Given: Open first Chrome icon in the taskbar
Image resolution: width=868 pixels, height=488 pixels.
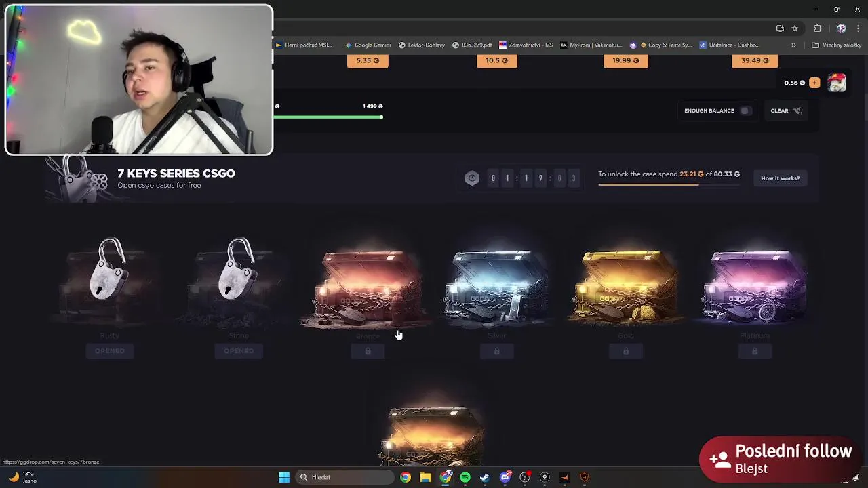Looking at the screenshot, I should coord(405,477).
